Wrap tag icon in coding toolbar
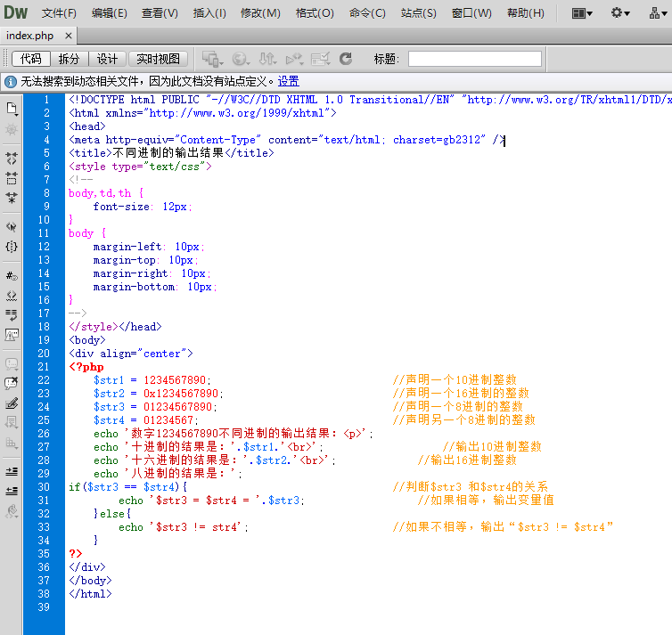This screenshot has width=672, height=635. [12, 403]
